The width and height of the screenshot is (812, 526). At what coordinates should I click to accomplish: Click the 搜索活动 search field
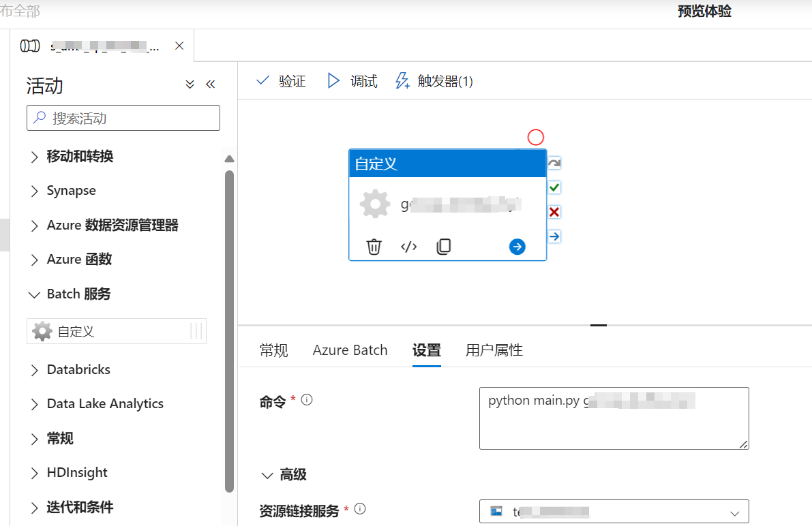[x=123, y=118]
